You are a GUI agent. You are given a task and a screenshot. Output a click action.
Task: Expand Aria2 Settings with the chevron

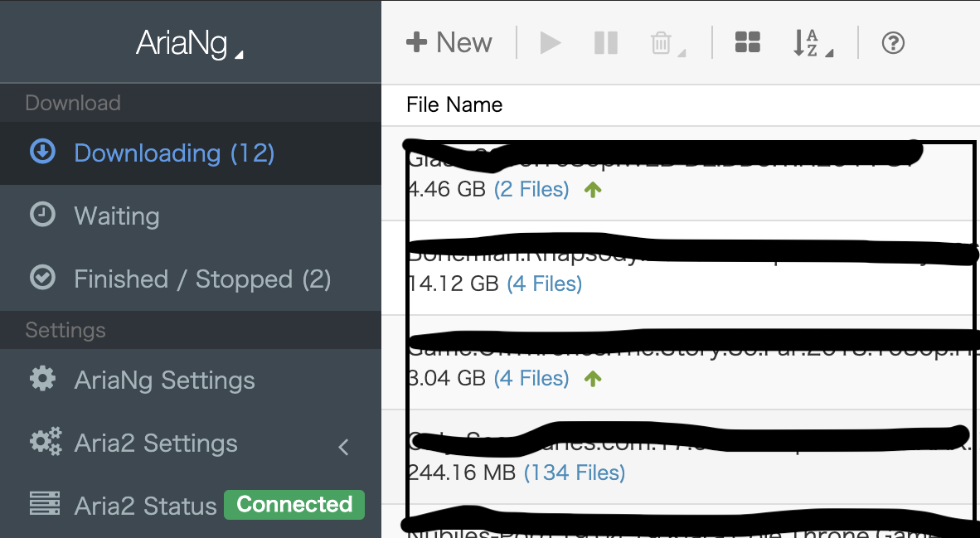pos(344,447)
